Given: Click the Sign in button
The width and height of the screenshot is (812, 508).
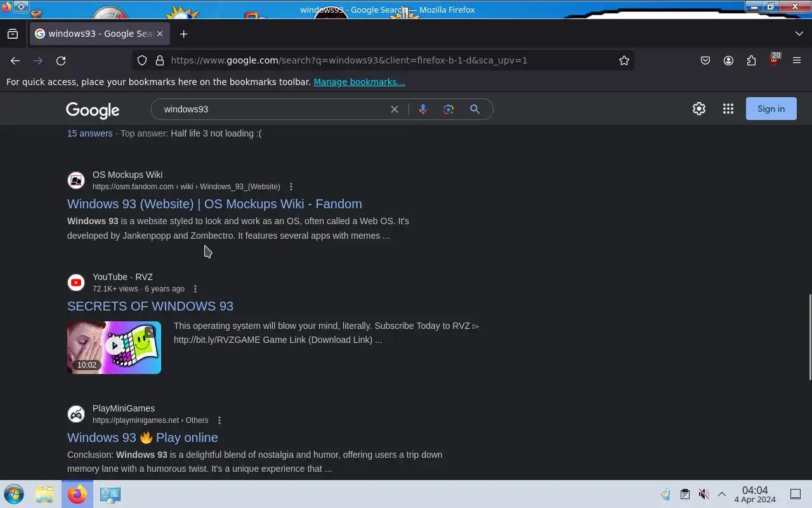Looking at the screenshot, I should point(771,109).
